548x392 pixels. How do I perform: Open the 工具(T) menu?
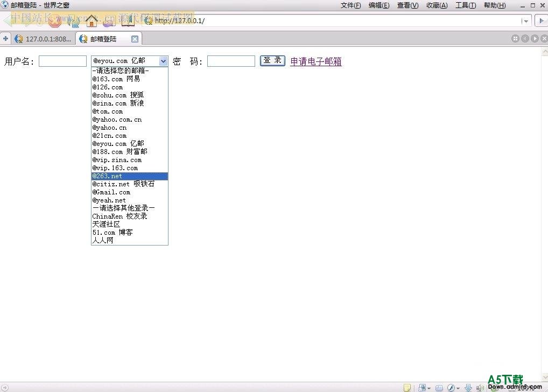point(466,5)
